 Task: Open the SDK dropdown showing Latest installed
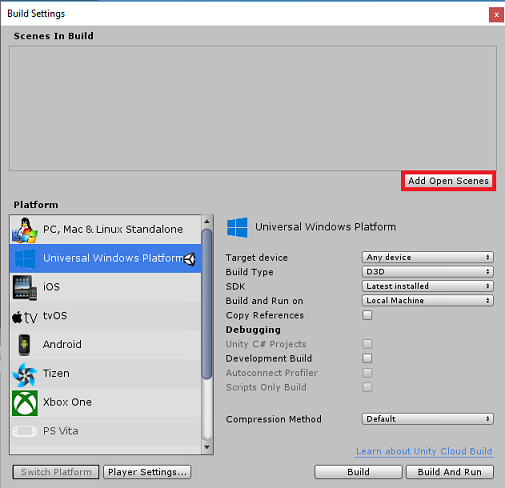(428, 286)
